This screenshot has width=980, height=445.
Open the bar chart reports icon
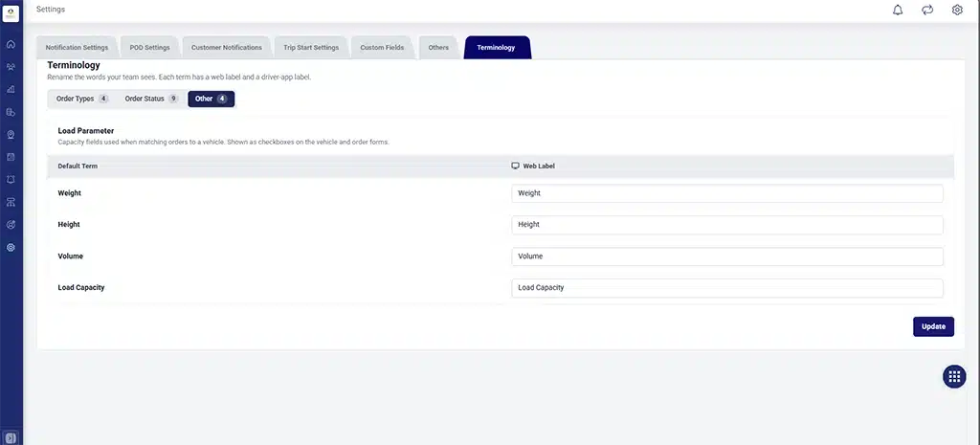click(11, 89)
